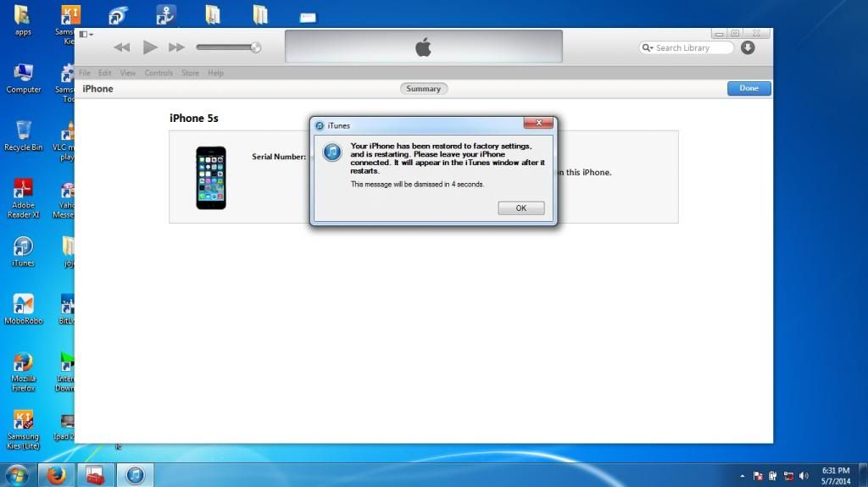Viewport: 868px width, 487px height.
Task: Click the Search Library field
Action: coord(687,48)
